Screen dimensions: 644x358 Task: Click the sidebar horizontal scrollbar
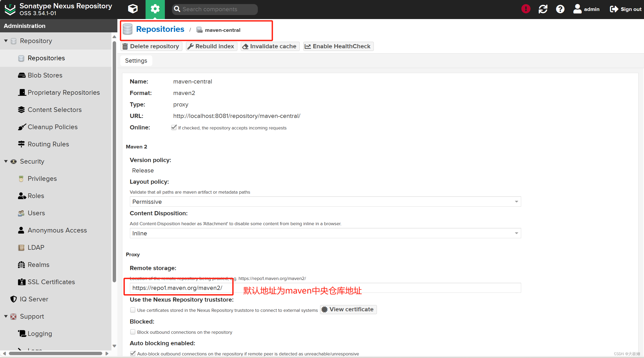point(55,353)
